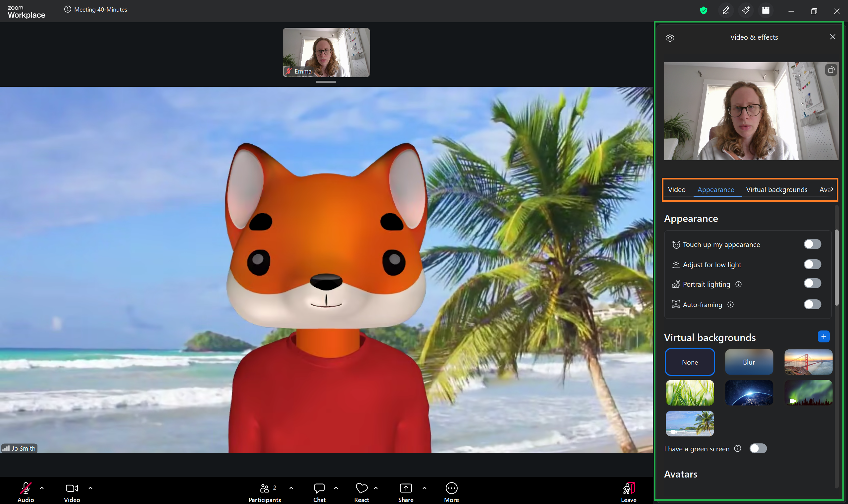
Task: Click Jo Smith's network signal icon
Action: (6, 449)
